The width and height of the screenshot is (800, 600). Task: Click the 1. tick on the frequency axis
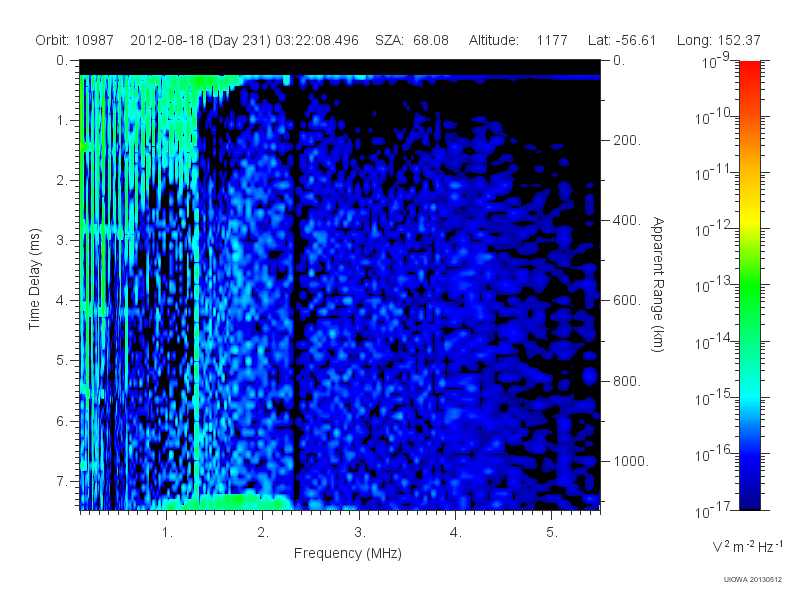pos(167,533)
